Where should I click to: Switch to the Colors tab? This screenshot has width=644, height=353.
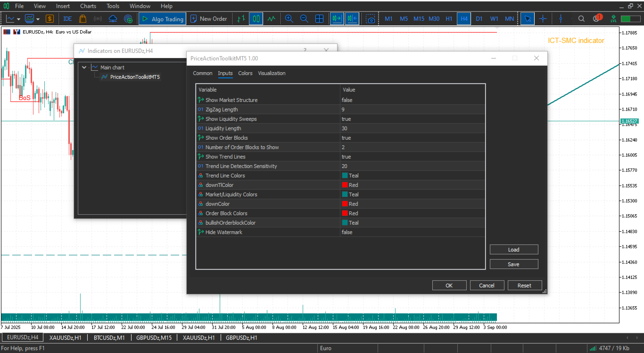pos(245,73)
